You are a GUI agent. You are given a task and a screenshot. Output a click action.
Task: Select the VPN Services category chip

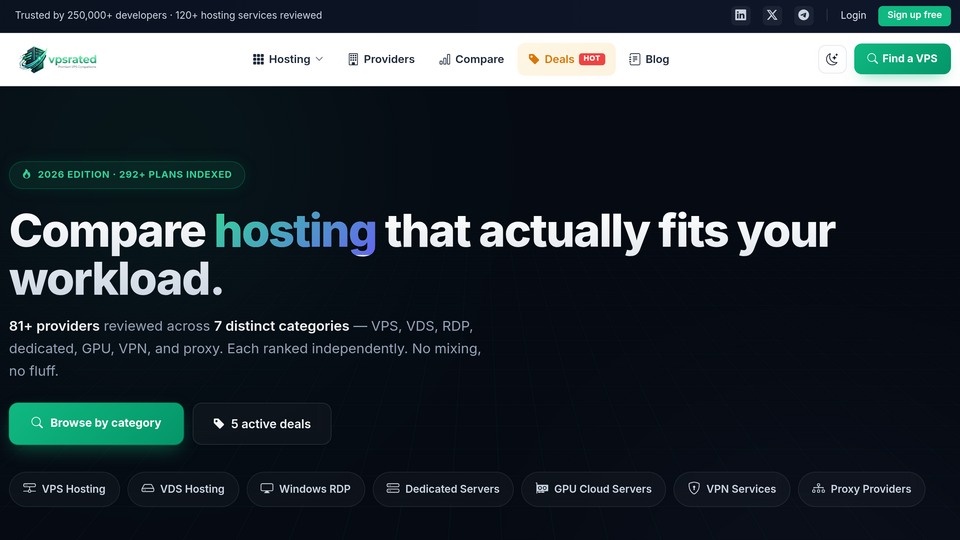(x=732, y=489)
